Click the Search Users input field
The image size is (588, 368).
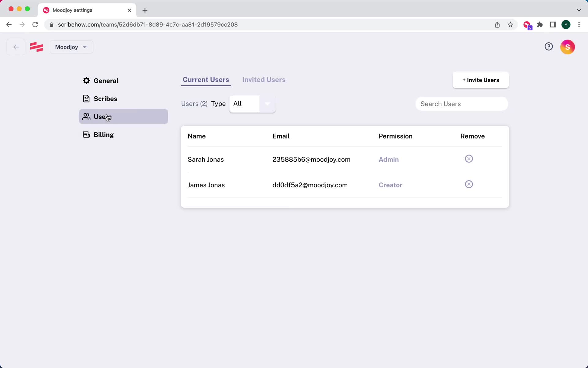[x=462, y=103]
